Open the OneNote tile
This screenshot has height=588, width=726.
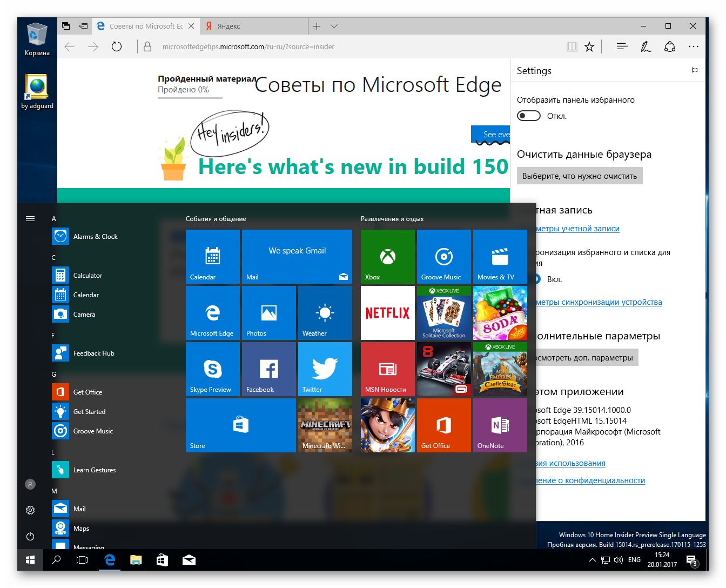pos(500,425)
